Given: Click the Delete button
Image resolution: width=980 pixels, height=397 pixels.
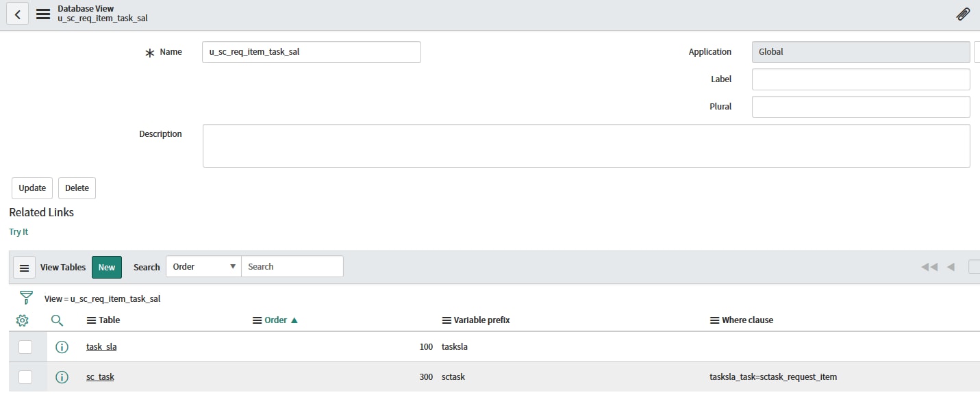Looking at the screenshot, I should tap(77, 188).
